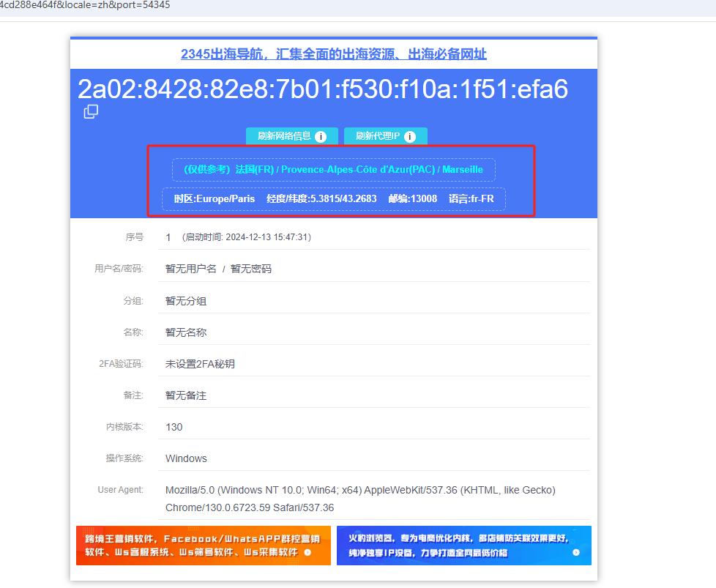The image size is (716, 588).
Task: Click the 语言:fr-FR value
Action: [x=471, y=198]
